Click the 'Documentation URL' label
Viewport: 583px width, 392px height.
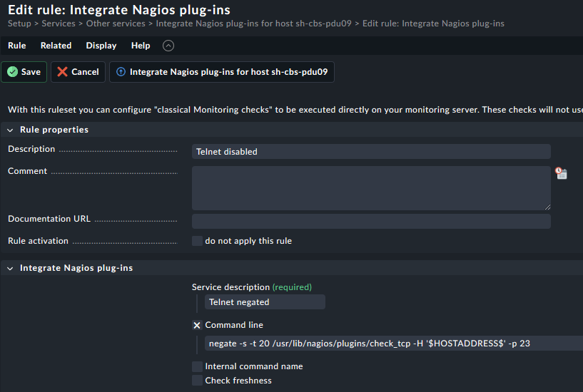coord(49,219)
